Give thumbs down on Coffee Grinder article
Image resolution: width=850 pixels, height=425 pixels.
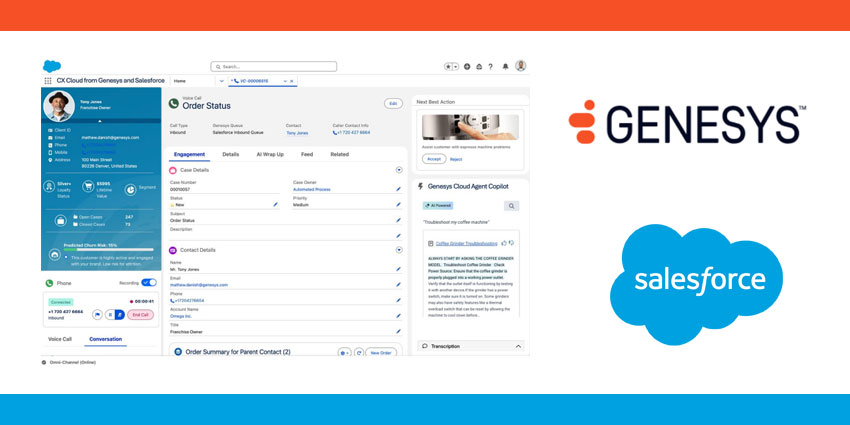click(511, 243)
